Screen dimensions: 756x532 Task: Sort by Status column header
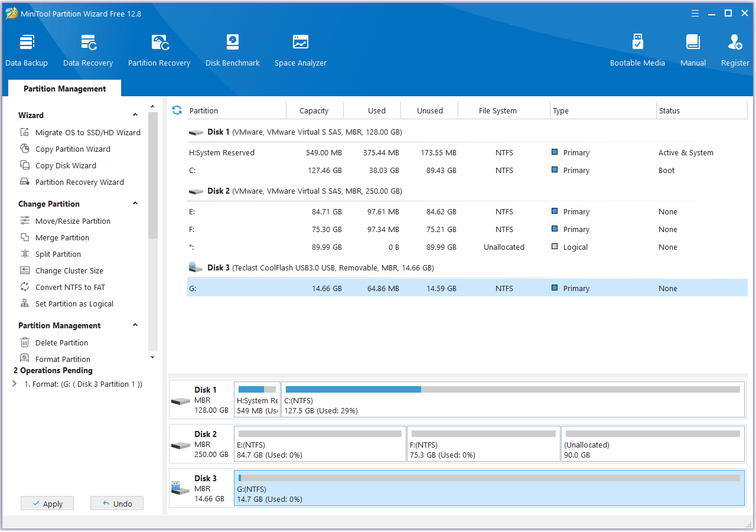tap(702, 110)
